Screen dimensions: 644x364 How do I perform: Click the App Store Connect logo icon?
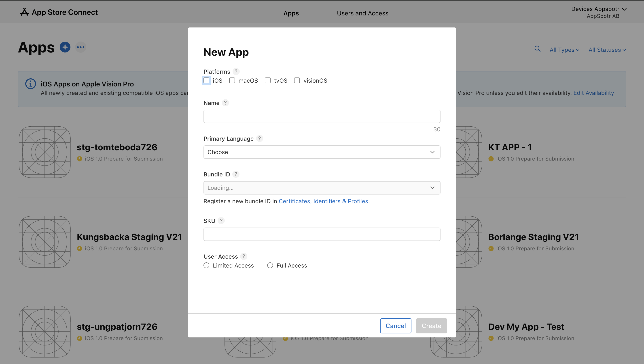(24, 12)
